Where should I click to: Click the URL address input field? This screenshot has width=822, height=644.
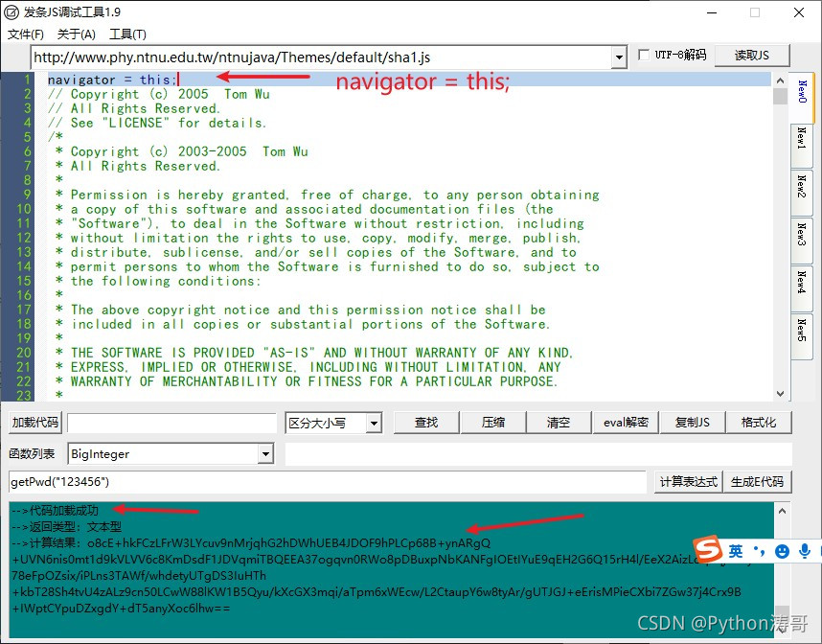(x=321, y=57)
